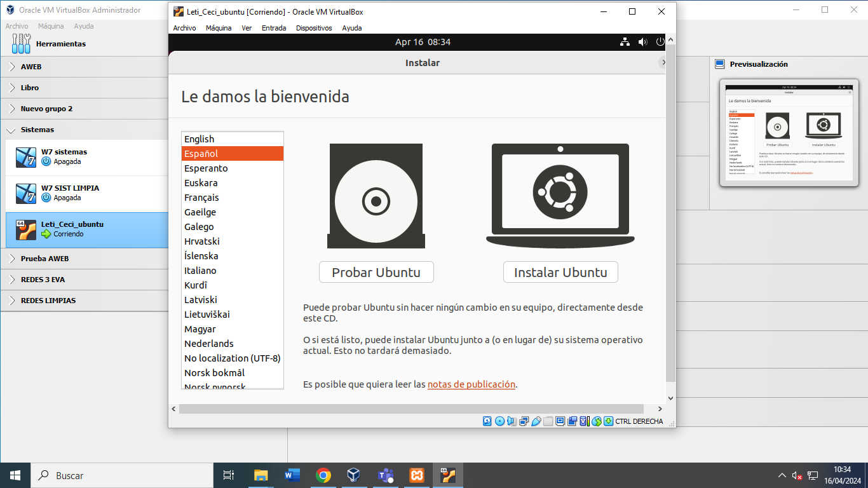The height and width of the screenshot is (488, 868).
Task: Open the Entrada menu
Action: coord(274,27)
